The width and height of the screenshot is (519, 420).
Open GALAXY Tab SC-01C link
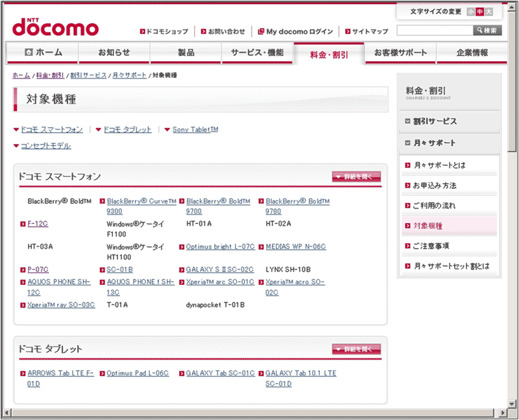point(220,373)
